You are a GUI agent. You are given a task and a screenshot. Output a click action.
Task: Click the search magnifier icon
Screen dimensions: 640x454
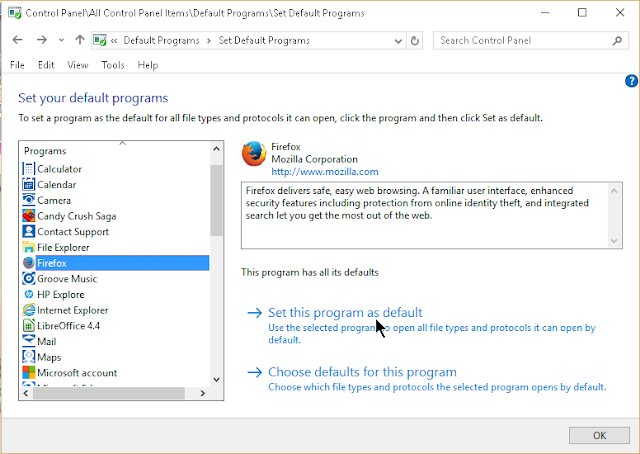617,40
